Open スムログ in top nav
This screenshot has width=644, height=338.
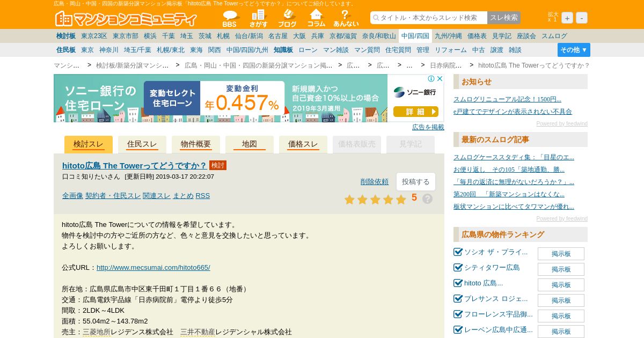pyautogui.click(x=554, y=36)
